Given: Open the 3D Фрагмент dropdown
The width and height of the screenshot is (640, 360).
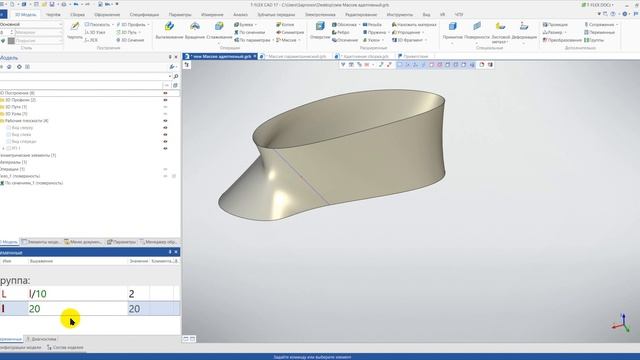Looking at the screenshot, I should point(426,40).
